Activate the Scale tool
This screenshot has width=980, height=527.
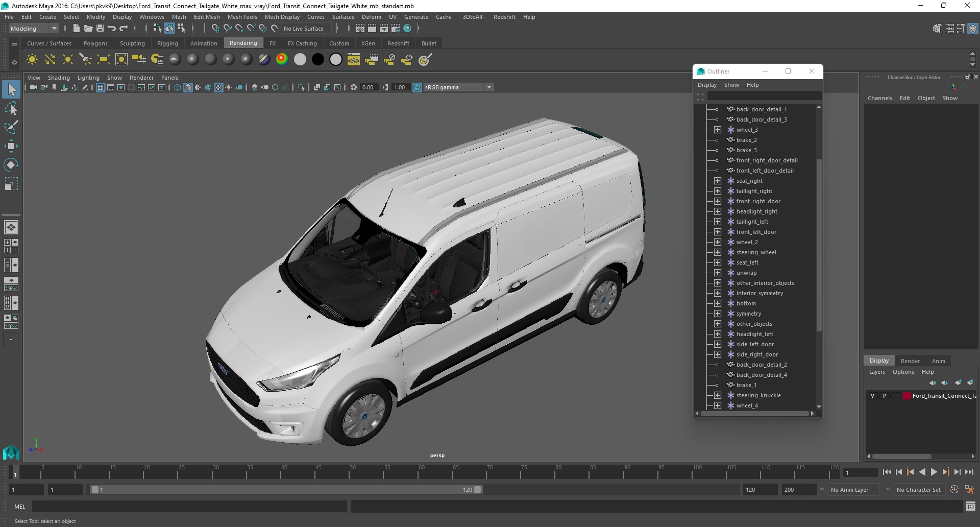point(11,183)
